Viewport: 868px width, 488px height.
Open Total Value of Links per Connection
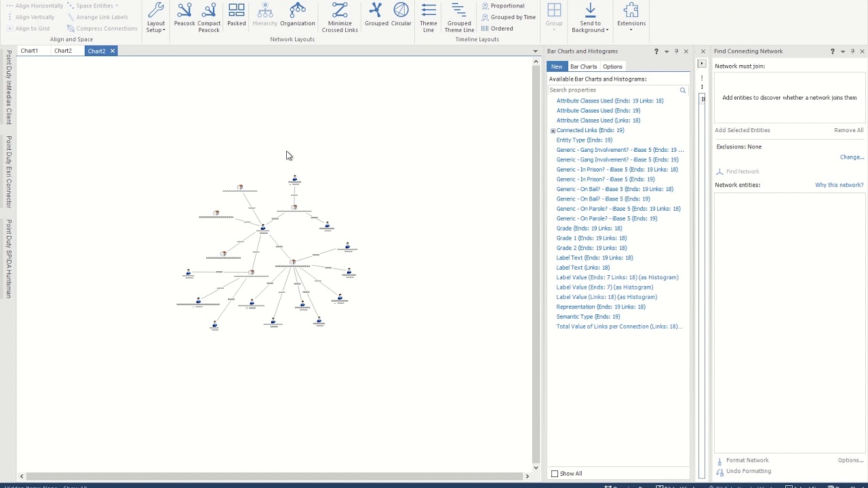(x=619, y=327)
